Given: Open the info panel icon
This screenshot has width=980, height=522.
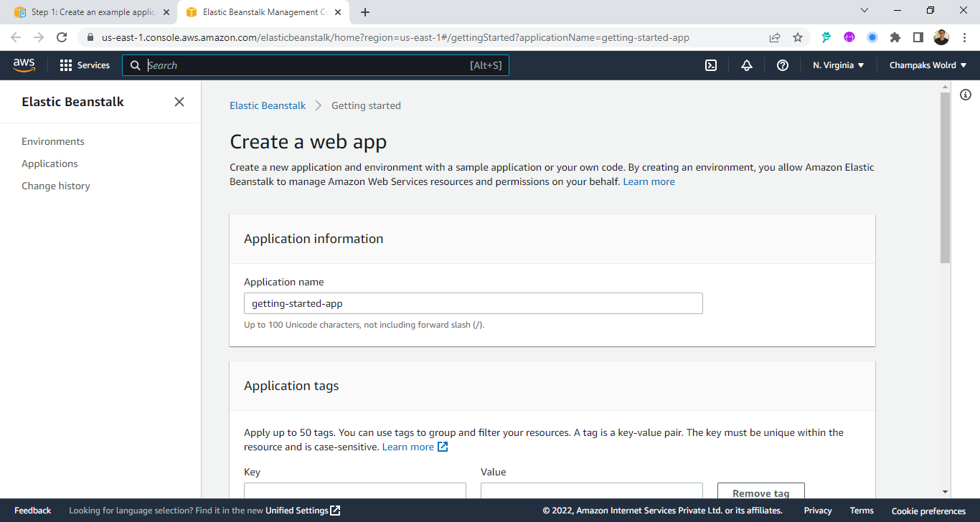Looking at the screenshot, I should point(966,95).
